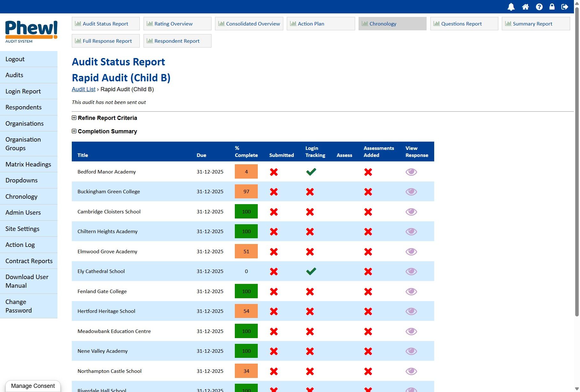Click the Audit List breadcrumb link

pos(83,89)
